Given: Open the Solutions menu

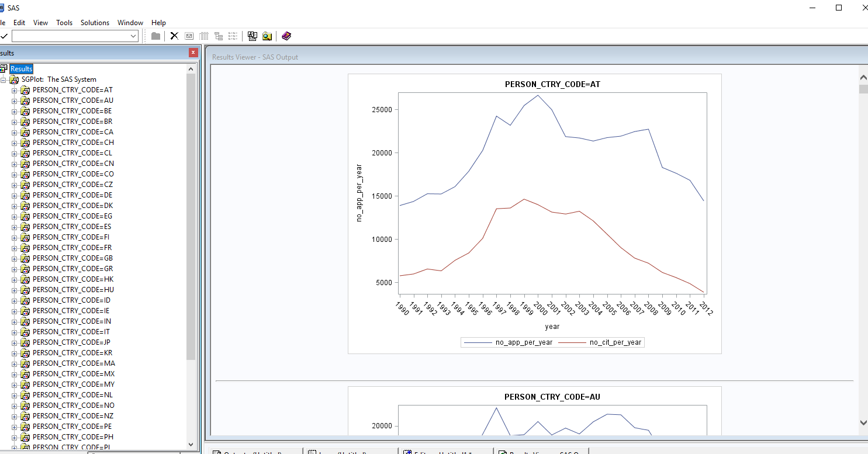Looking at the screenshot, I should click(x=95, y=23).
